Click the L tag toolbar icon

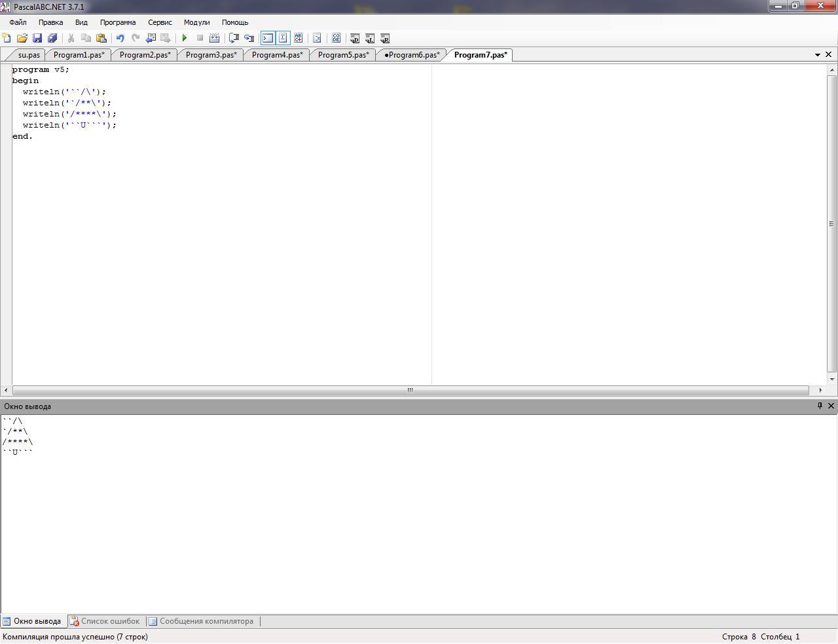(x=370, y=38)
